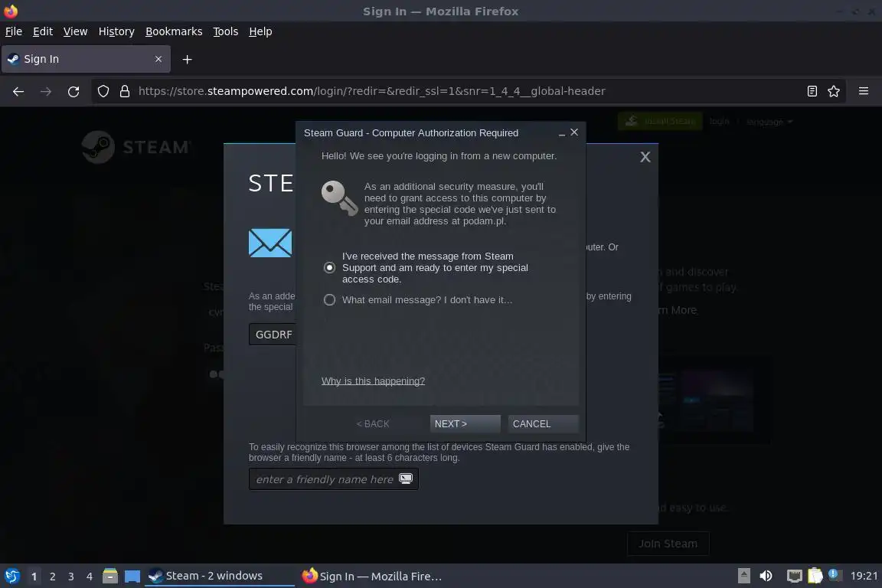Open the Edit menu

pos(43,31)
